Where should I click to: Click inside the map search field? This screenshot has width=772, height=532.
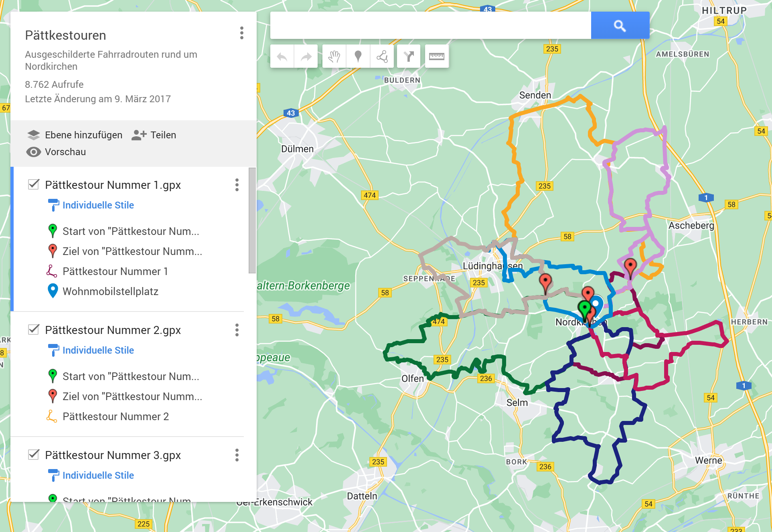pyautogui.click(x=430, y=26)
